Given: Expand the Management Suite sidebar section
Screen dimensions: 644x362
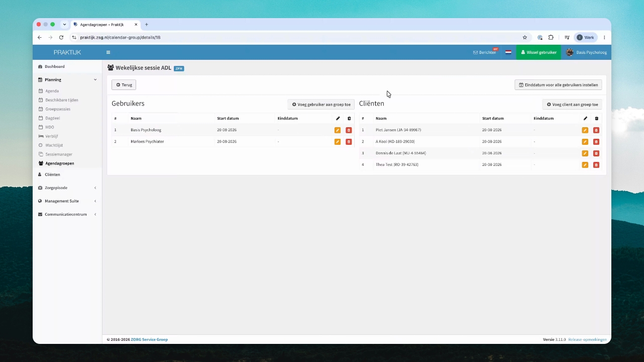Looking at the screenshot, I should pyautogui.click(x=67, y=201).
